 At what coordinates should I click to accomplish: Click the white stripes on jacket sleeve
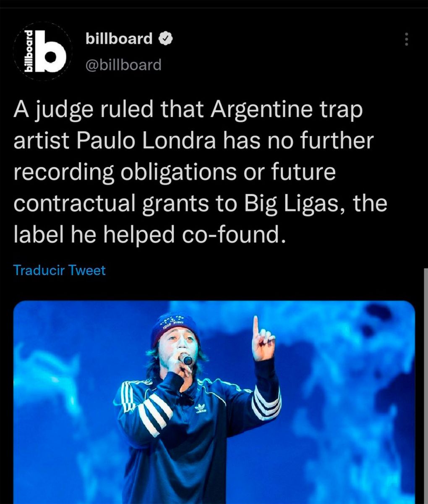(x=149, y=409)
